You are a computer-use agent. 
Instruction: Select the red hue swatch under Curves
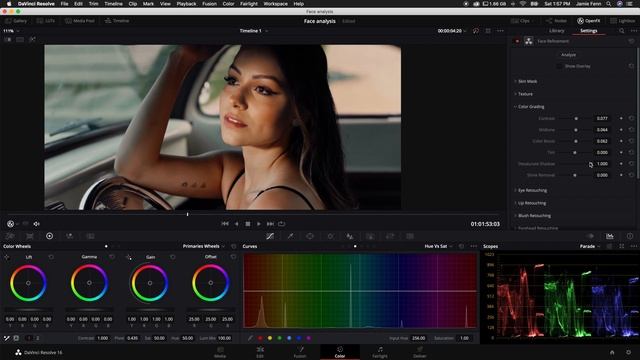[x=260, y=338]
